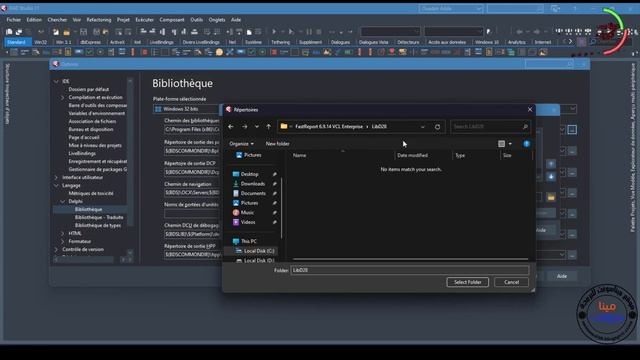Open recent locations dropdown arrow
640x360 pixels.
click(256, 127)
